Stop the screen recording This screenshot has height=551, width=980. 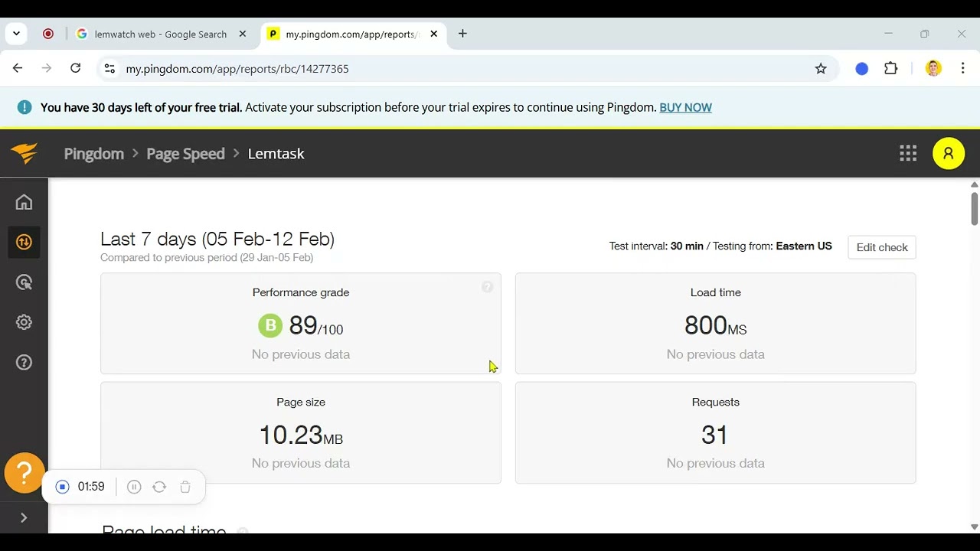(x=63, y=487)
